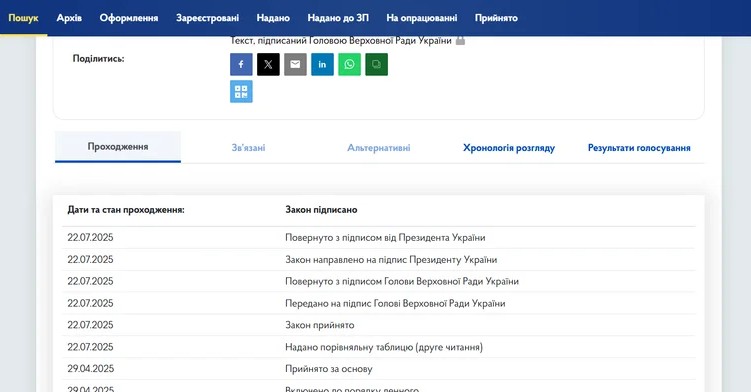Open the Хронологія розгляду link
751x392 pixels.
click(x=509, y=148)
